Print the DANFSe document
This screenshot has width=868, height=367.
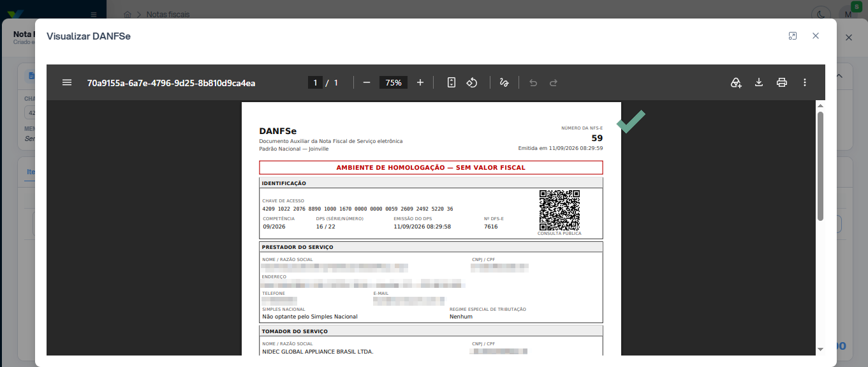[782, 82]
